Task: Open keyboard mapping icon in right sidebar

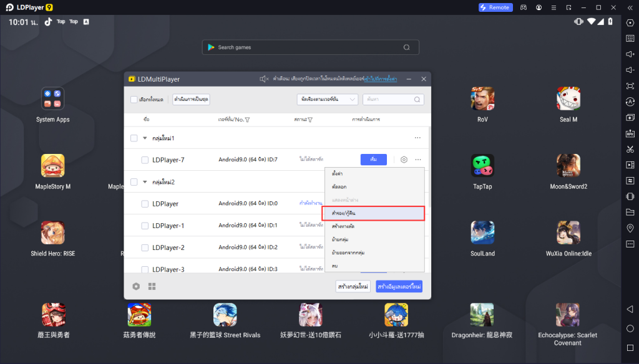Action: tap(630, 38)
